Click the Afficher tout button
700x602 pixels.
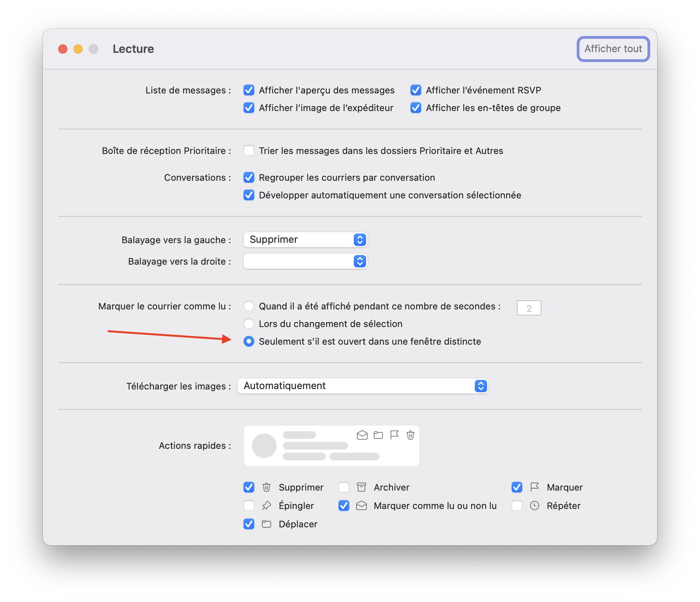tap(613, 49)
